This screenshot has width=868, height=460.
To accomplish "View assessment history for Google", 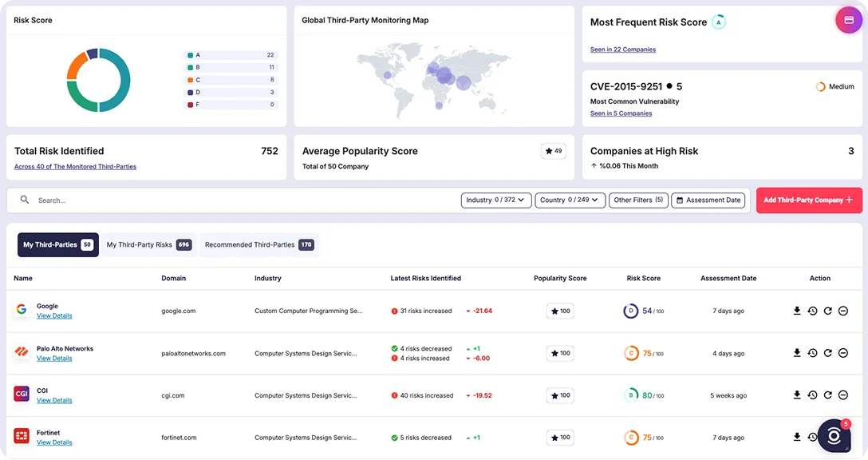I will point(812,311).
